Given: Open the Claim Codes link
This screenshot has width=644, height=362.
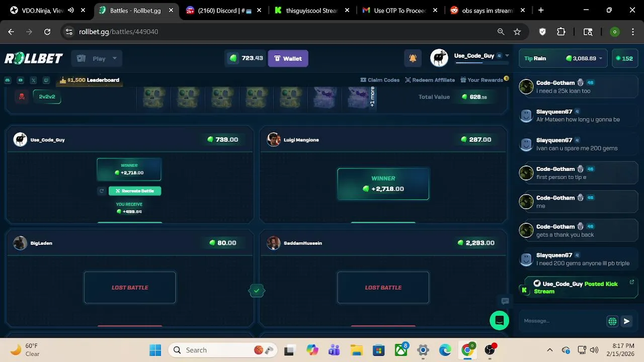Looking at the screenshot, I should [x=380, y=80].
